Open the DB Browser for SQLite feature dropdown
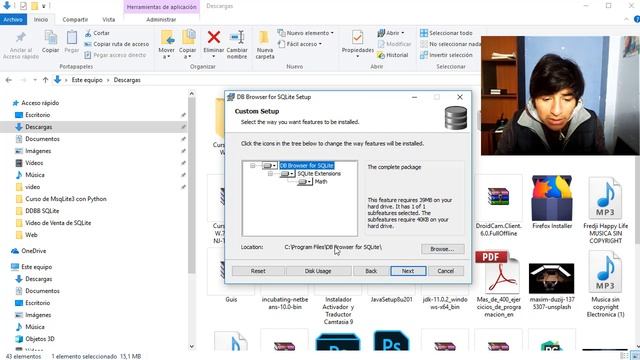Screen dimensions: 640x360 [270, 165]
